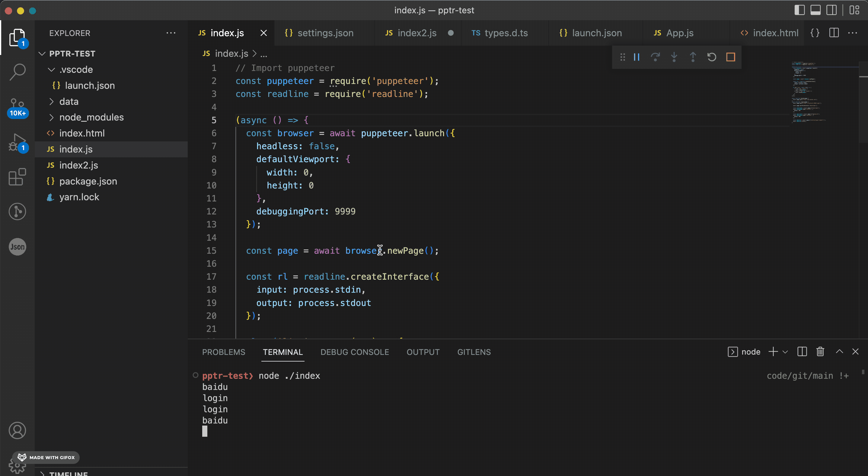Pause the debug session

636,57
